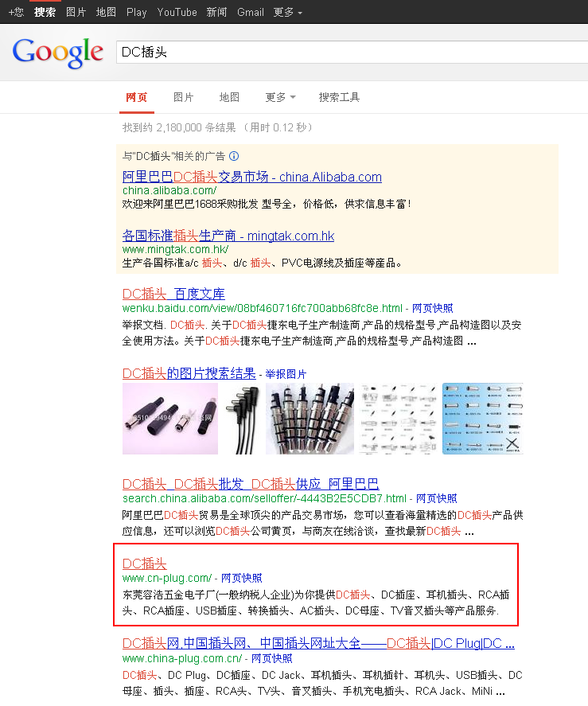
Task: Open the DC插头 cn-plug.com result title
Action: tap(144, 564)
